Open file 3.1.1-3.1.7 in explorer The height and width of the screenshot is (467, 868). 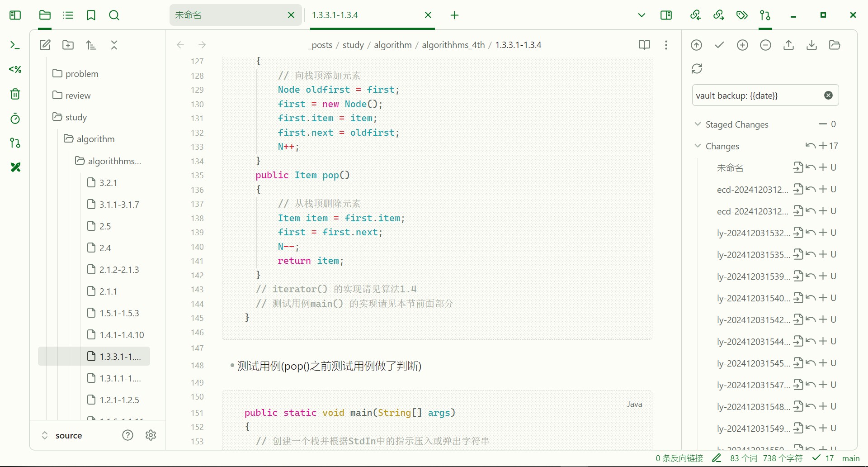click(119, 205)
